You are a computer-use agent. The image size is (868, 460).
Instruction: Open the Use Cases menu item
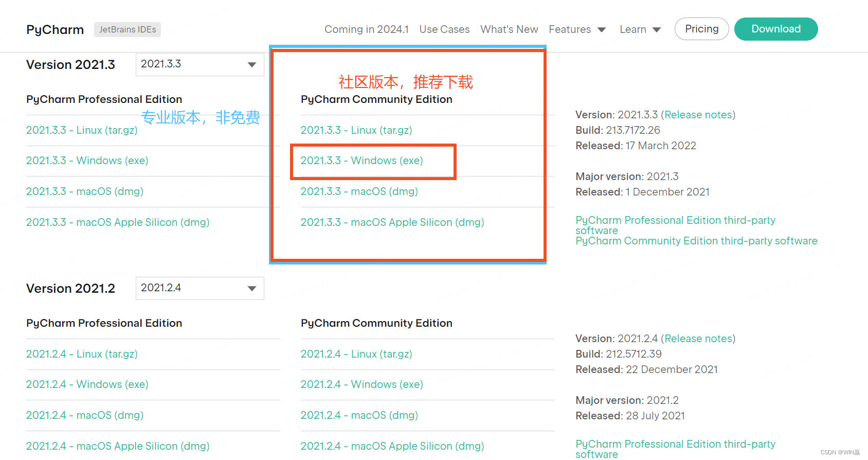click(x=444, y=29)
